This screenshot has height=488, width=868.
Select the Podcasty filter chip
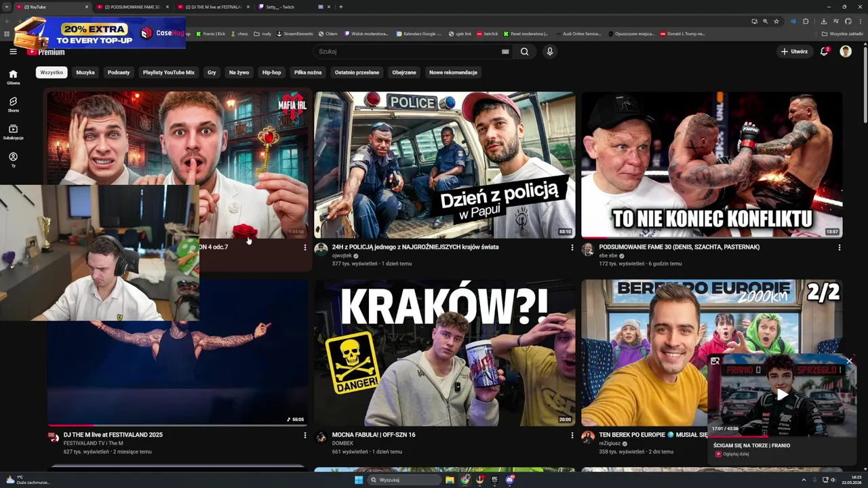(x=119, y=73)
